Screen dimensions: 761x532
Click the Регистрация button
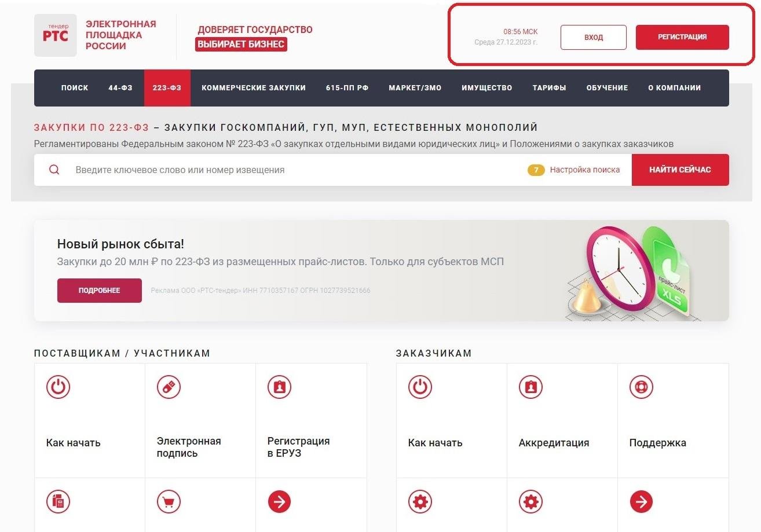pos(682,37)
